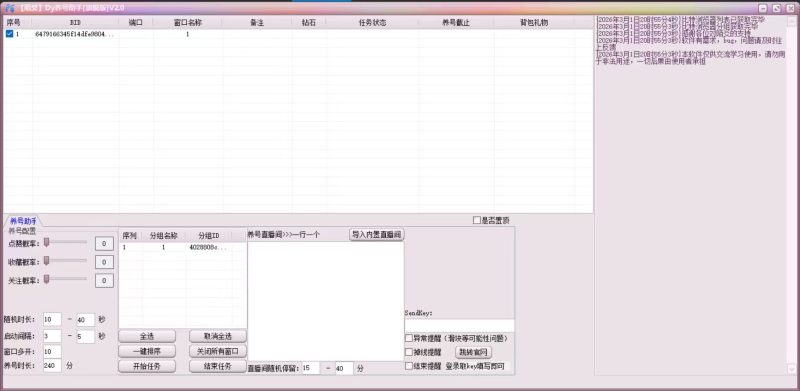Screen dimensions: 800x391
Task: Click the 窗口多开 input field
Action: [x=52, y=352]
